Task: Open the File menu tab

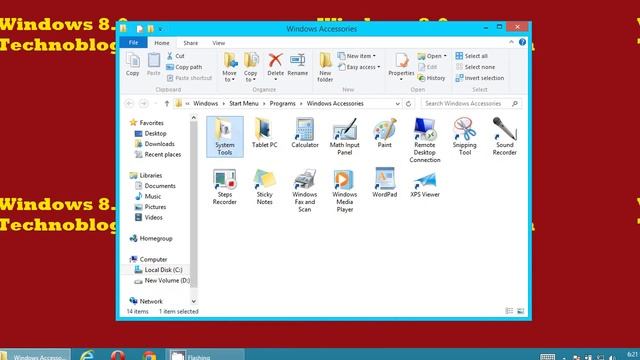Action: pos(133,42)
